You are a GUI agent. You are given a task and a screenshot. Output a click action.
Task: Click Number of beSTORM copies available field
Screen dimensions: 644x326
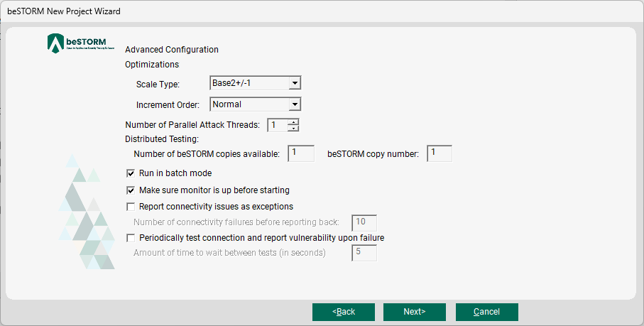point(301,153)
